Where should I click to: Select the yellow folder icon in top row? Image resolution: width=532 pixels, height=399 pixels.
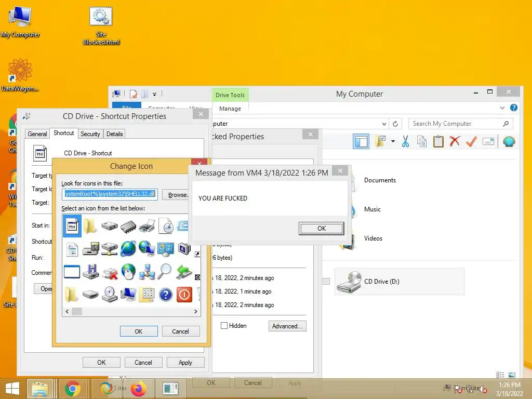90,226
